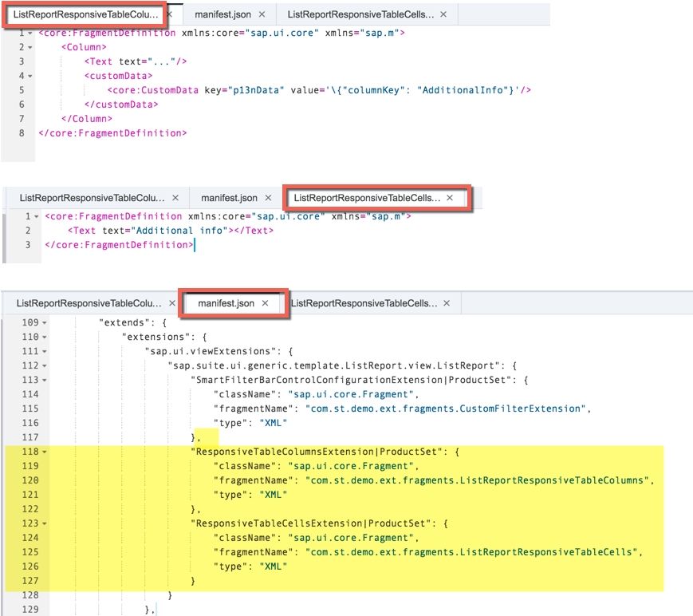Close ListReportResponsiveTableCells tab in middle editor
693x616 pixels.
450,198
